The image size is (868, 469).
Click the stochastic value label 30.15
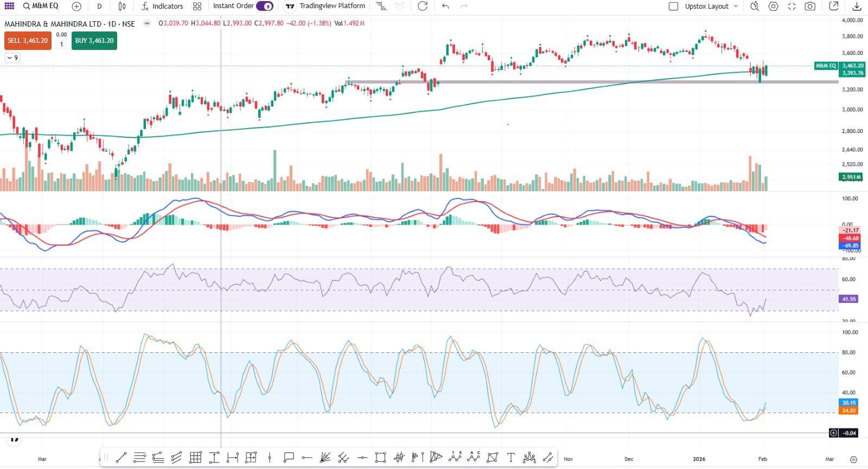[849, 403]
